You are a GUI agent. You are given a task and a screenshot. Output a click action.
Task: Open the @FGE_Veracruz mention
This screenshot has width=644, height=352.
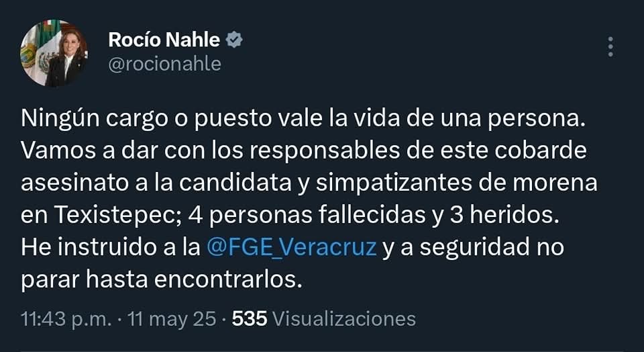click(x=292, y=247)
